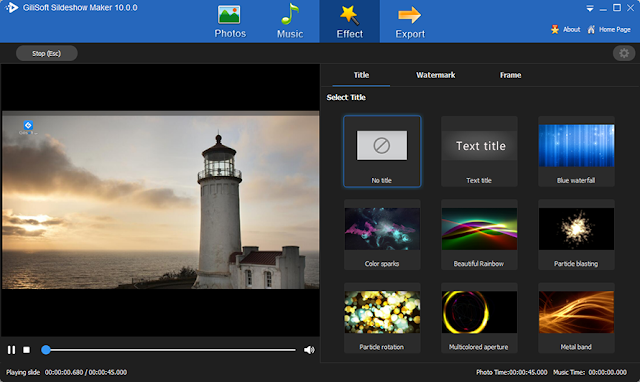Open the Music section
The height and width of the screenshot is (382, 640).
290,22
